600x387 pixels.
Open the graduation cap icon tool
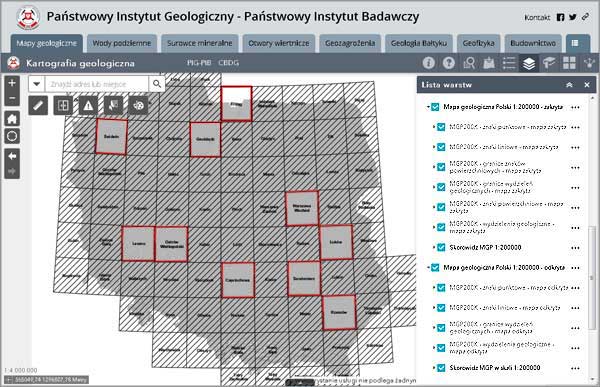coord(549,63)
